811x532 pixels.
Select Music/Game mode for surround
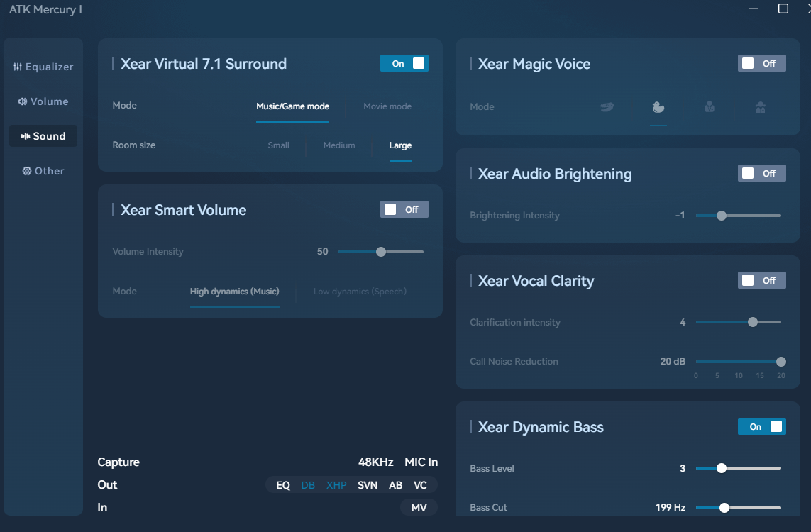293,106
